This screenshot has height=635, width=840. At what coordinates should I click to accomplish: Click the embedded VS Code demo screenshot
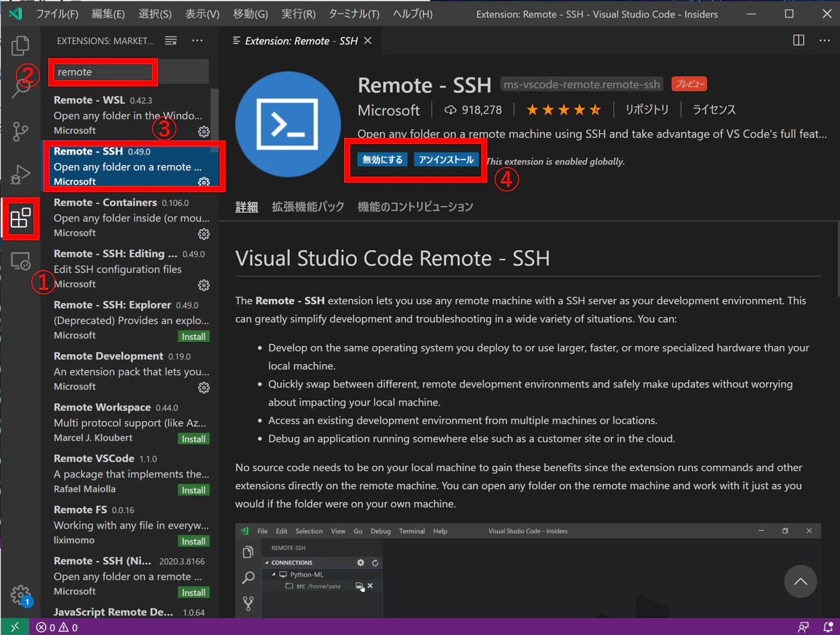pos(528,571)
